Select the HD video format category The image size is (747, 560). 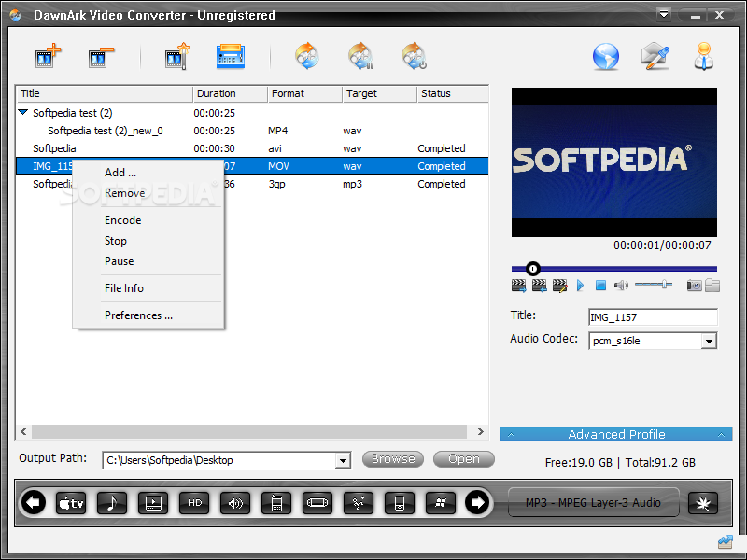(194, 503)
